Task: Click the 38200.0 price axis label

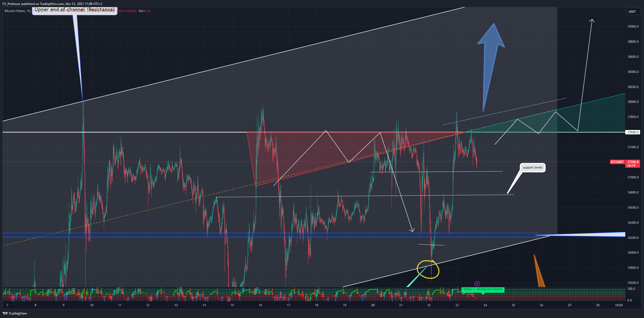Action: pos(633,87)
